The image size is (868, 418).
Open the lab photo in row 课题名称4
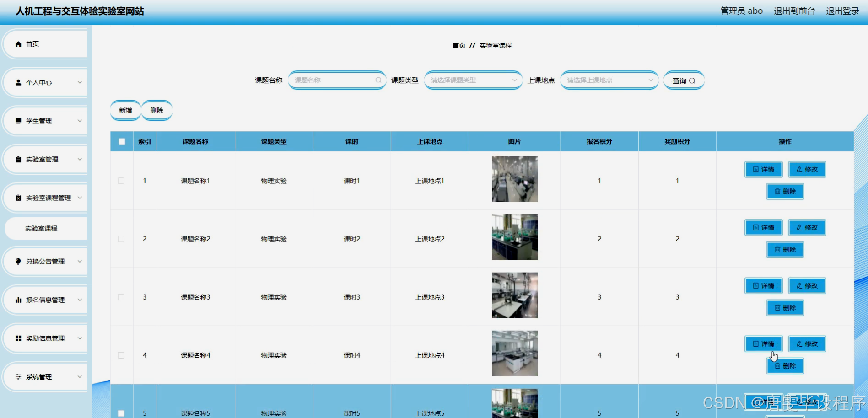(x=515, y=353)
